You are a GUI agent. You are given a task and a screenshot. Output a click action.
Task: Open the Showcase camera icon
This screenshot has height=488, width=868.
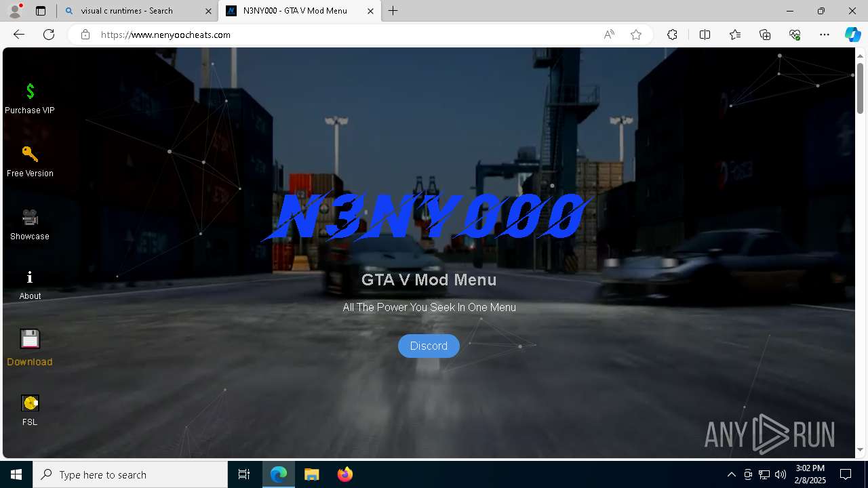click(30, 217)
